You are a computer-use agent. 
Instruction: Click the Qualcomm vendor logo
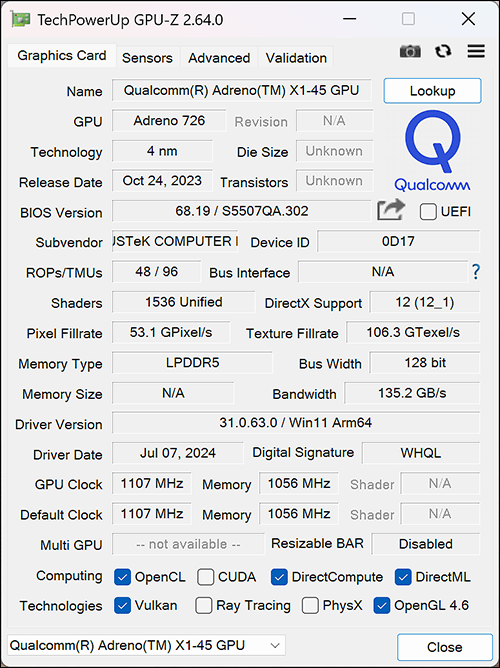click(432, 150)
